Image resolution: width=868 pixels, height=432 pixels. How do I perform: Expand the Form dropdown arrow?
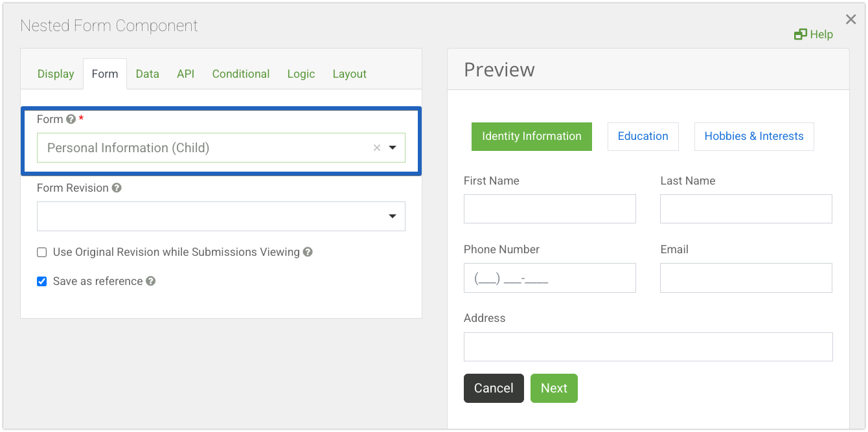393,148
